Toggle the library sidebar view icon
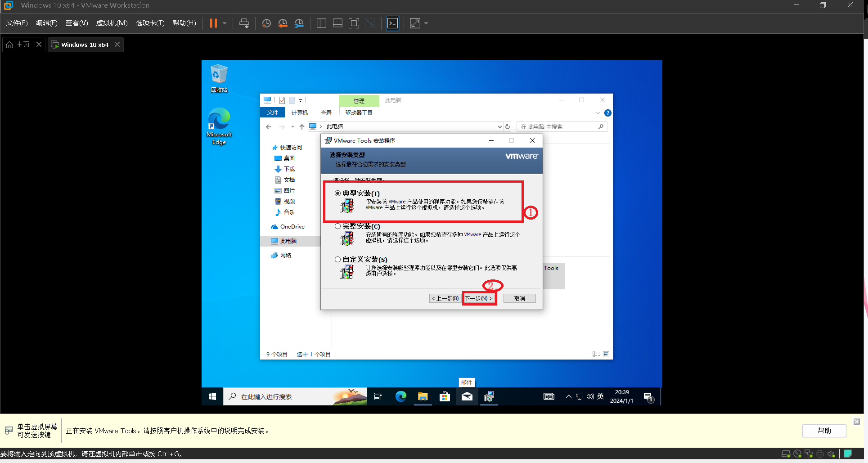868x463 pixels. [321, 23]
